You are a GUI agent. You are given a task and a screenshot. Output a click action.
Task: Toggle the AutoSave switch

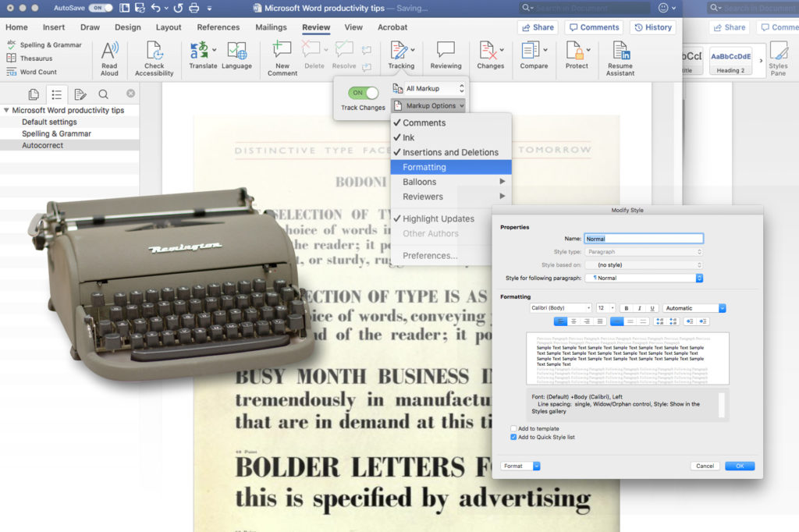101,8
